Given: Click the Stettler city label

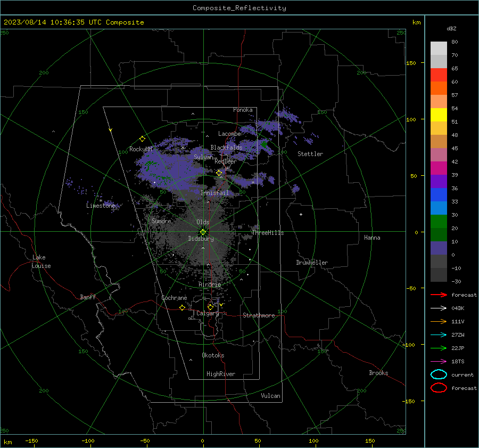Looking at the screenshot, I should point(310,154).
